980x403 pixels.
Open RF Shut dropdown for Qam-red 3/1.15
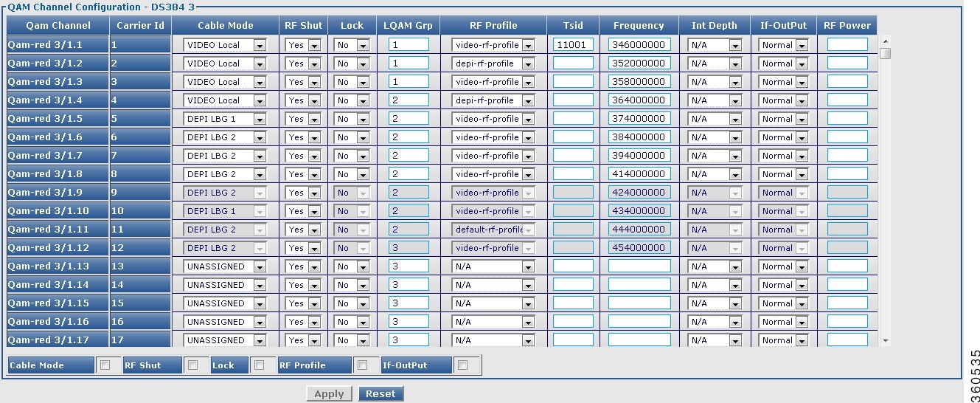[303, 303]
